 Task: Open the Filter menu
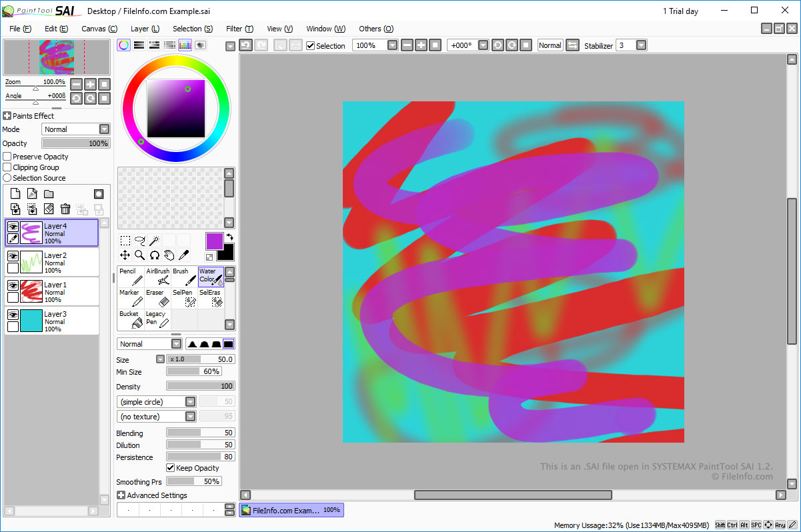tap(239, 29)
